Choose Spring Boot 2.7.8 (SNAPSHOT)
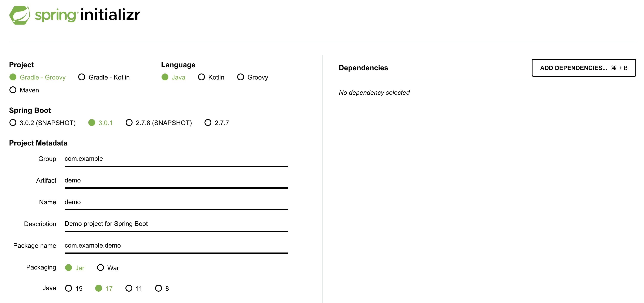The height and width of the screenshot is (303, 644). coord(129,123)
